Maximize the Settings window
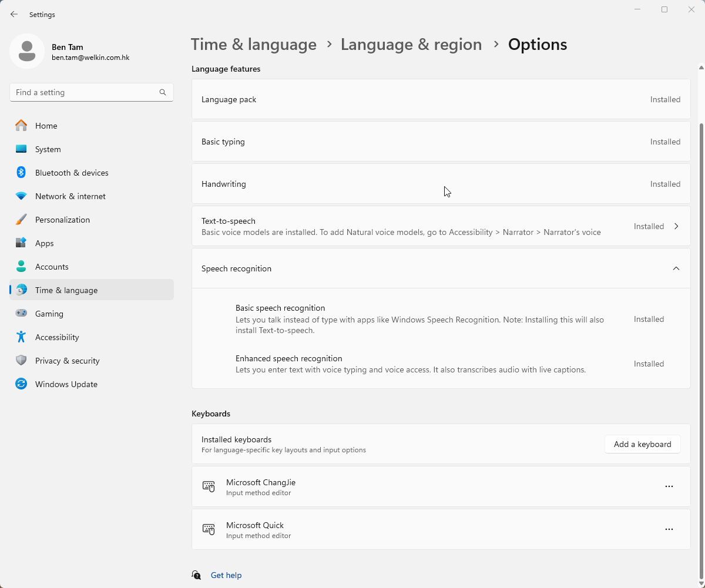This screenshot has width=705, height=588. click(664, 9)
